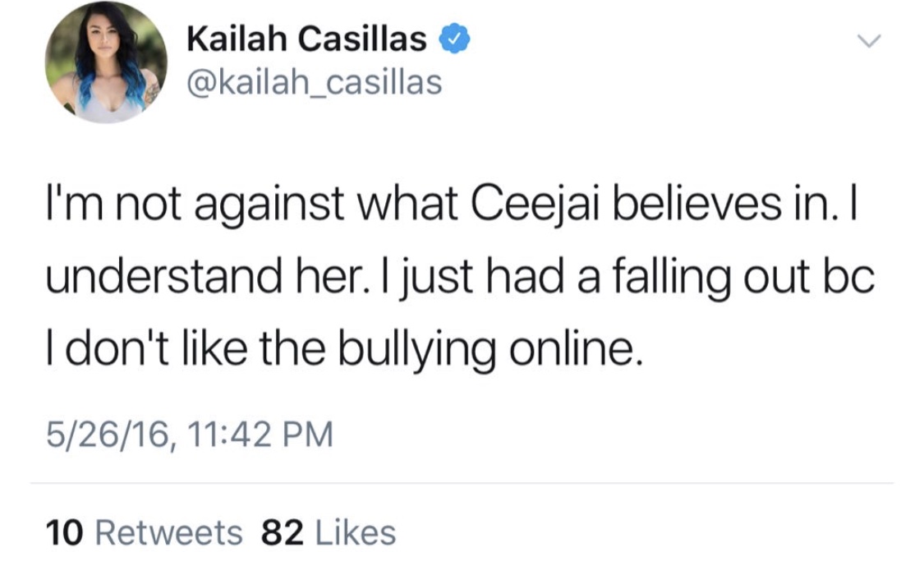Click the blue verified badge
The height and width of the screenshot is (575, 924).
(454, 39)
